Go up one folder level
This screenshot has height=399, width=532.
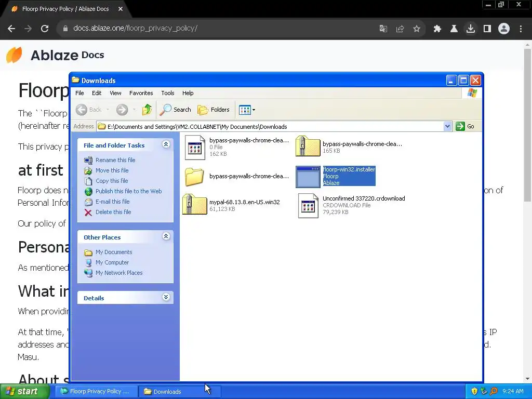click(x=147, y=110)
